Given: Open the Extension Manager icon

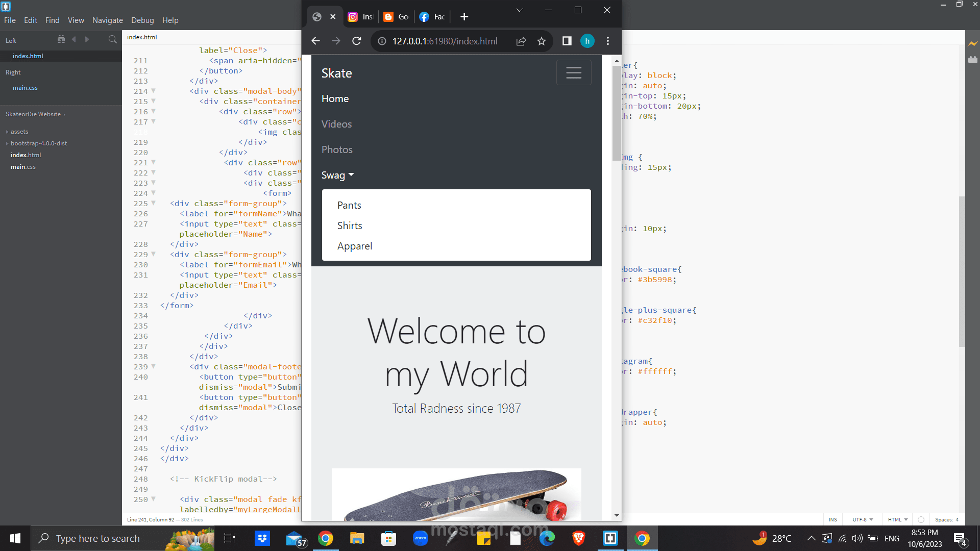Looking at the screenshot, I should pos(972,60).
